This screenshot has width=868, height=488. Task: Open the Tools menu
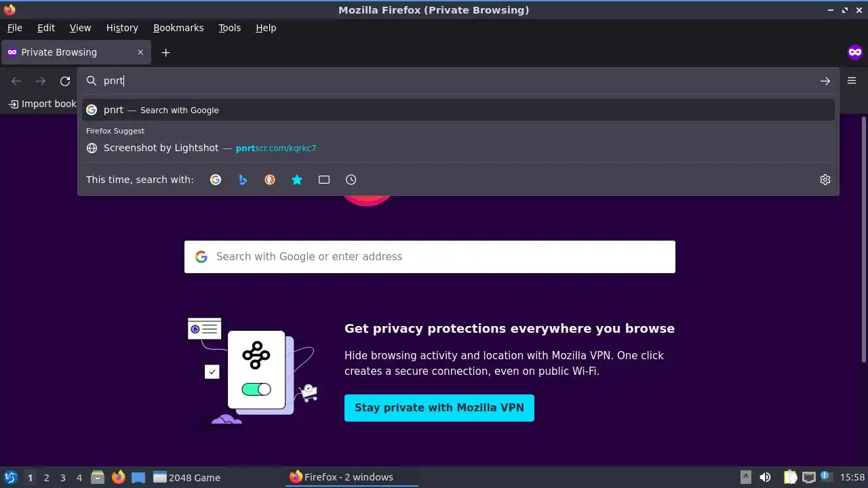point(230,28)
